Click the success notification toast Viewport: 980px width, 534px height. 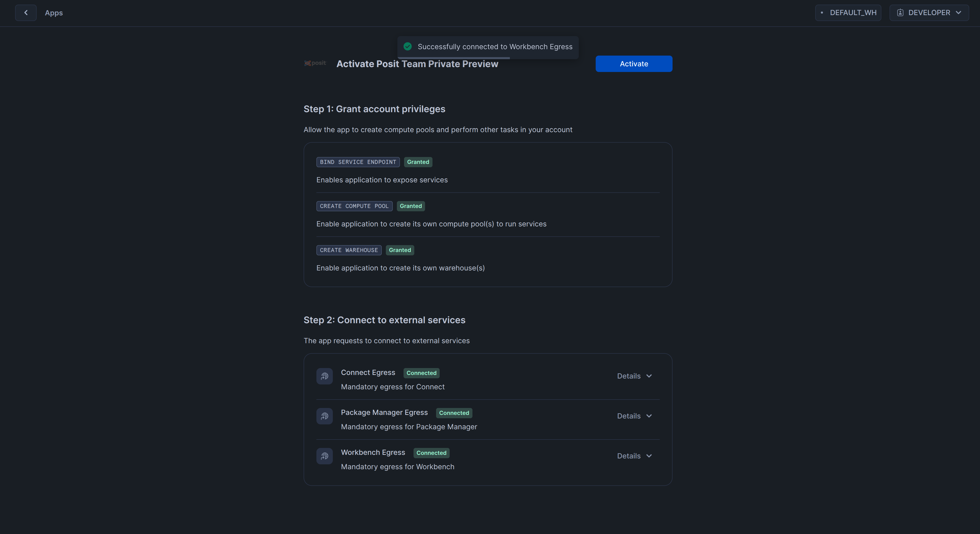[488, 47]
